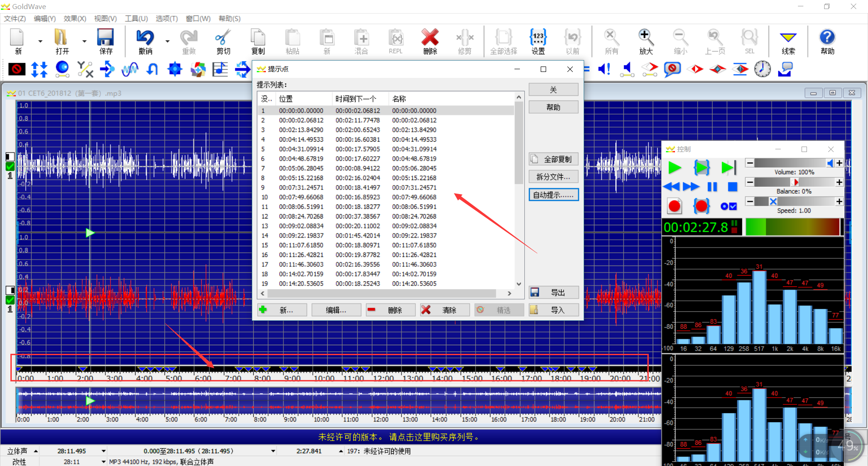Open the 效果(X) effects menu

[75, 19]
